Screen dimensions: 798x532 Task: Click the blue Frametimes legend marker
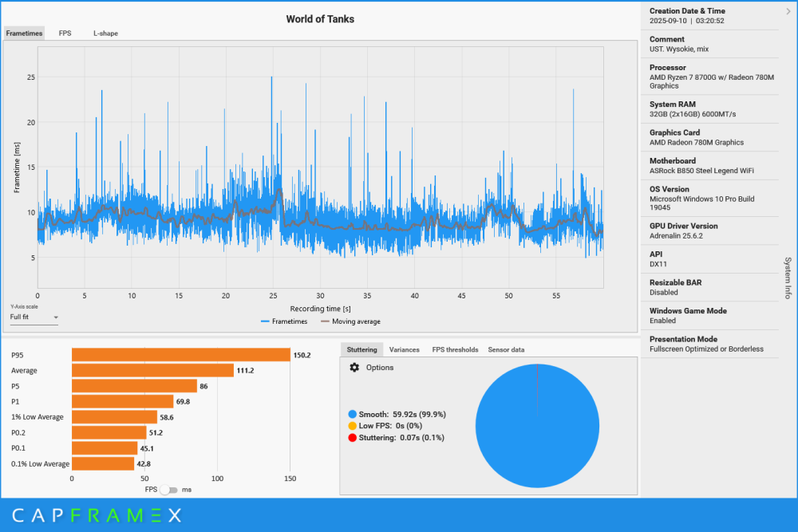click(x=265, y=321)
